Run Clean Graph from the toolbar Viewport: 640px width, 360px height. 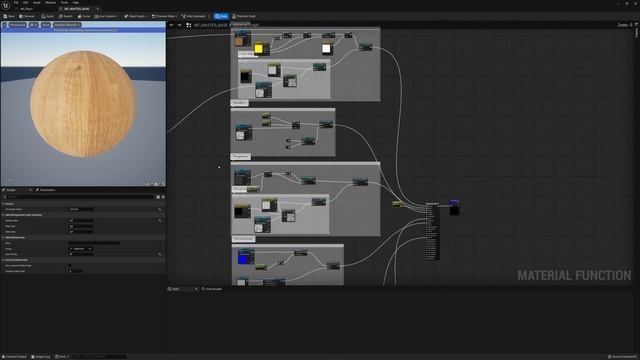[x=135, y=16]
